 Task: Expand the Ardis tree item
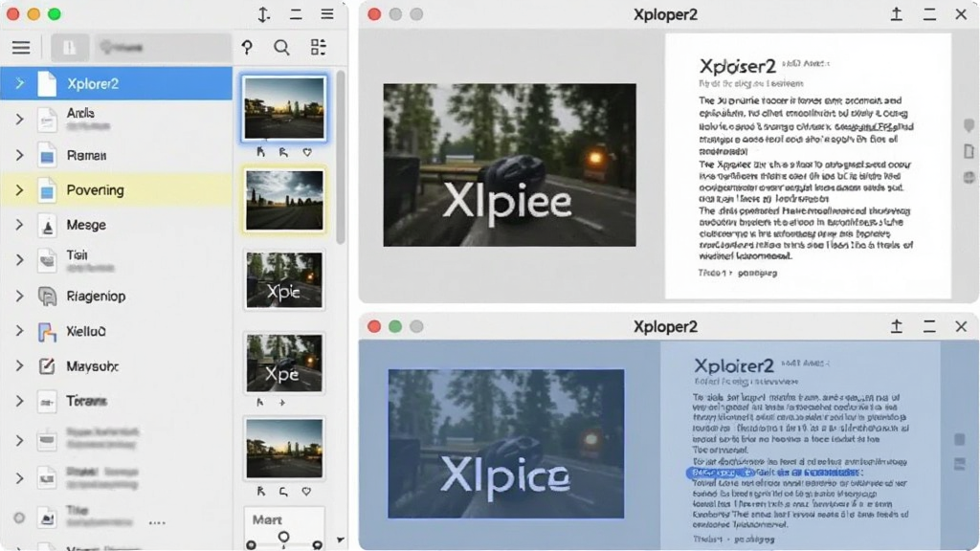coord(19,119)
